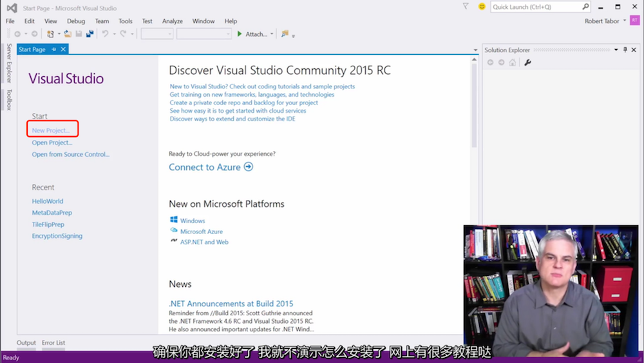The height and width of the screenshot is (363, 644).
Task: Close the Start Page tab
Action: [63, 50]
